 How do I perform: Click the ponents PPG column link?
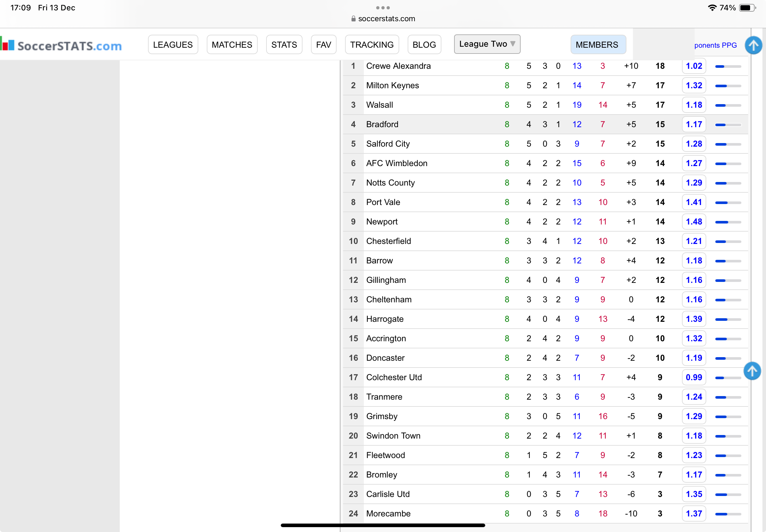[715, 45]
